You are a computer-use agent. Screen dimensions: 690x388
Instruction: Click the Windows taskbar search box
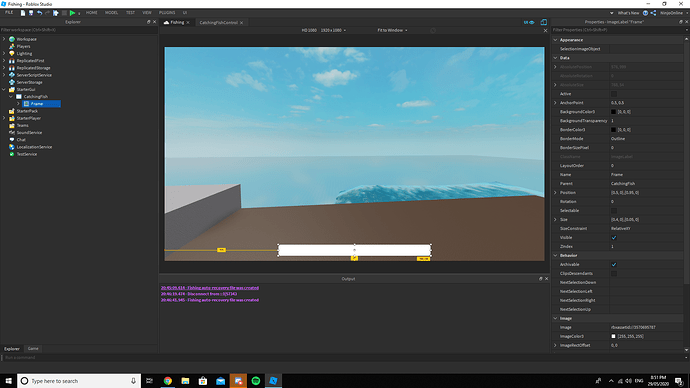(x=79, y=381)
